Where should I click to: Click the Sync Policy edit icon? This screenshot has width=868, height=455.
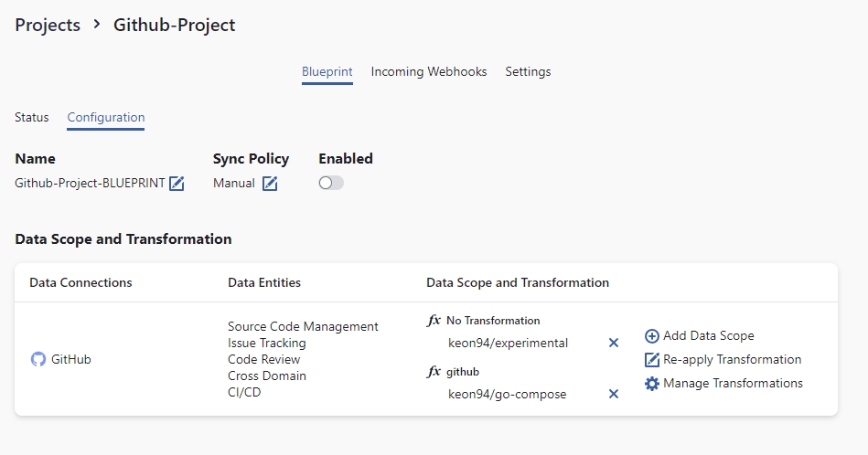coord(270,184)
